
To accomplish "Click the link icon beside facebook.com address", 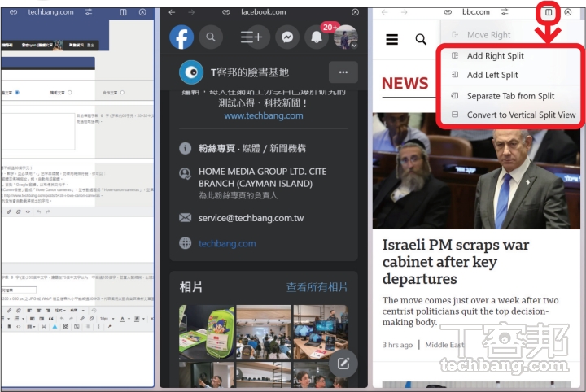I will pyautogui.click(x=226, y=12).
